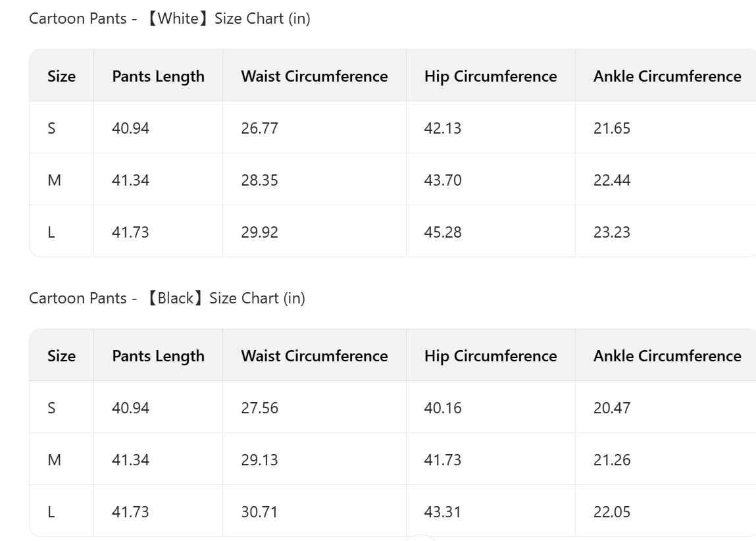Screen dimensions: 756x541
Task: Click waist value 26.77 in White chart
Action: (x=259, y=128)
